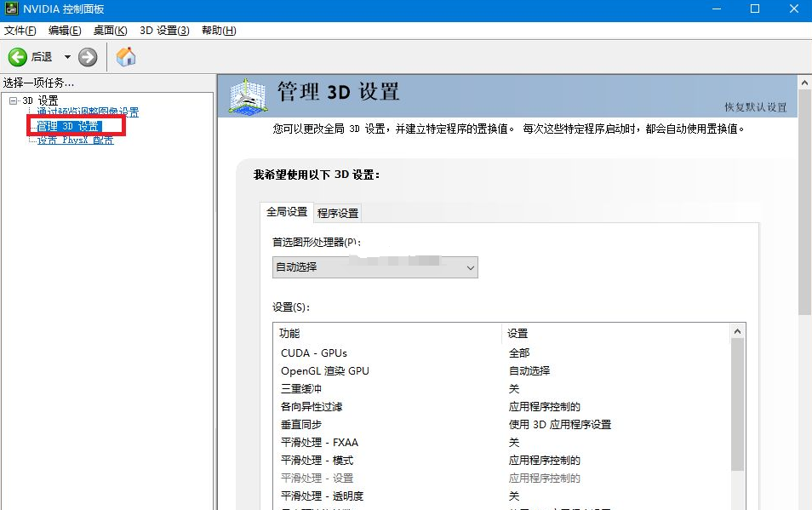
Task: Click the 恢复默认设置 link
Action: [755, 107]
